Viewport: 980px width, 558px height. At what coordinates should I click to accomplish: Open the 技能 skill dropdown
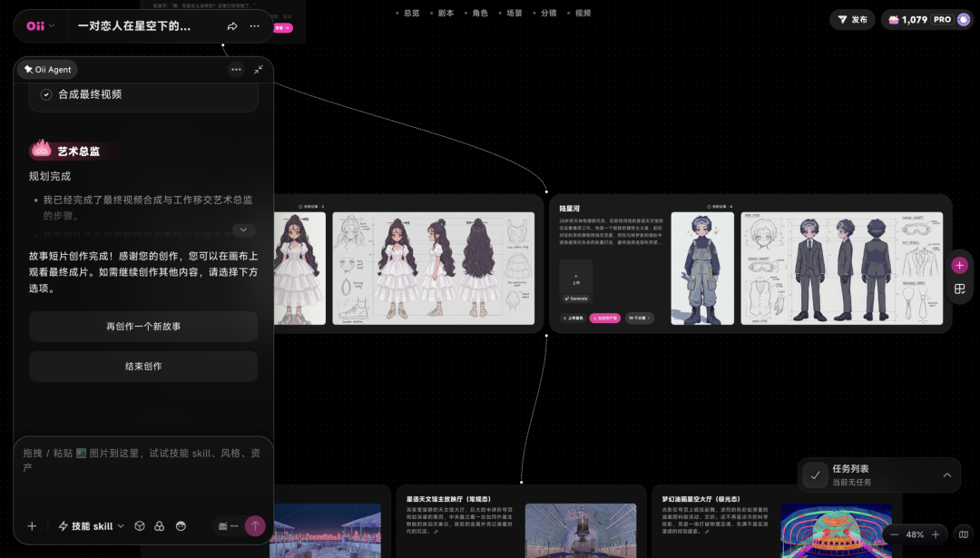click(x=92, y=526)
